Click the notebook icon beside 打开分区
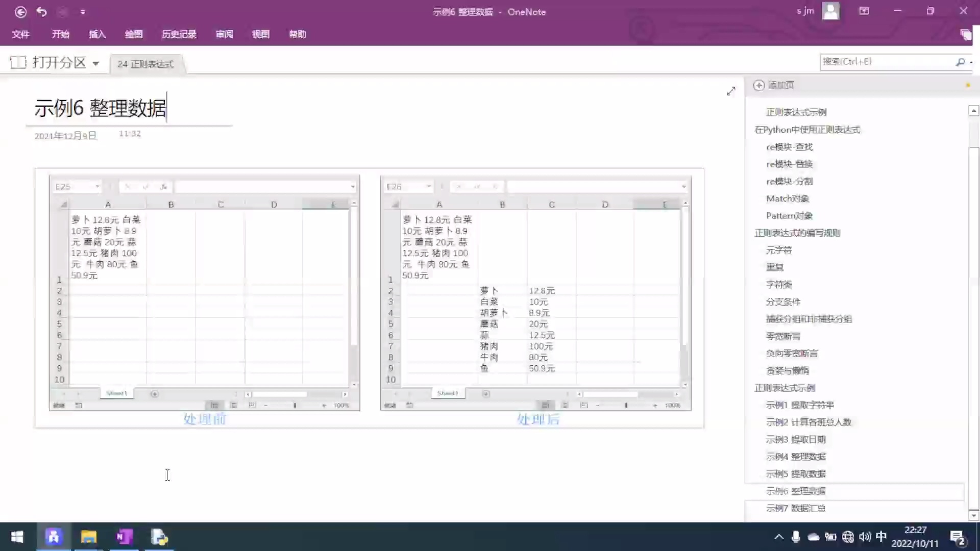 (x=17, y=62)
